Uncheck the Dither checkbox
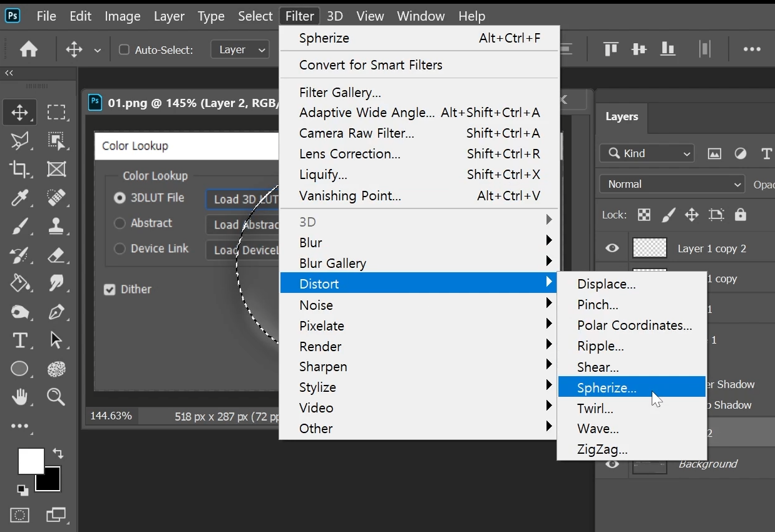 click(110, 290)
